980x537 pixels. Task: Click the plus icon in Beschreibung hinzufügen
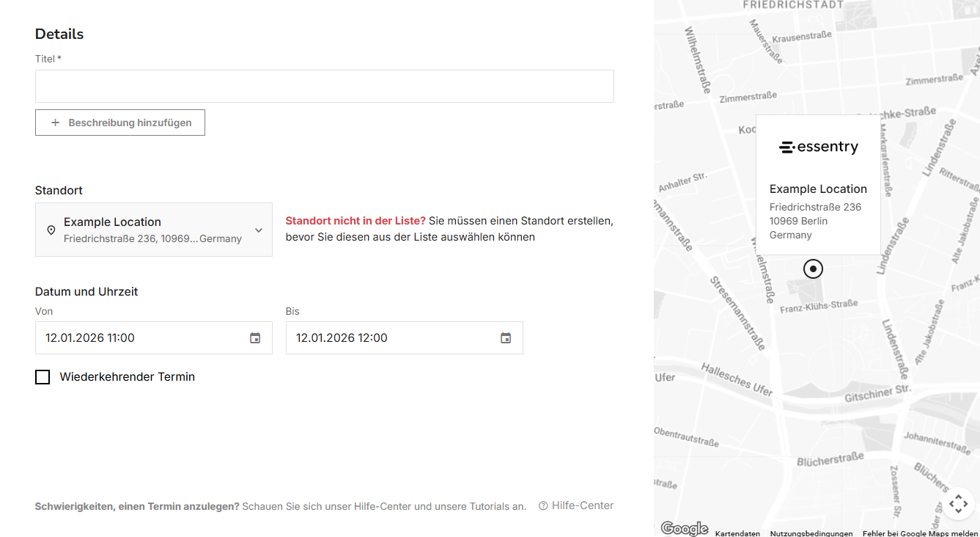click(x=55, y=123)
